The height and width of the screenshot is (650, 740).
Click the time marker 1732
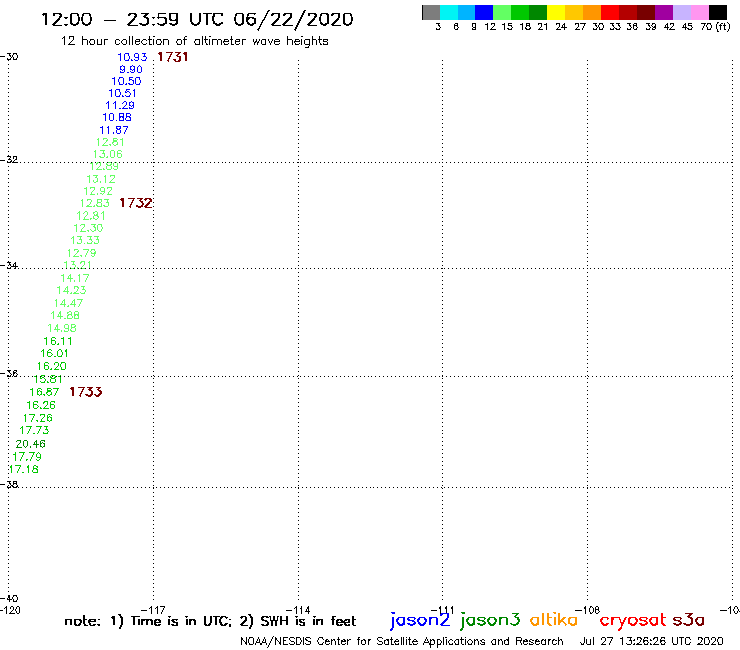coord(136,203)
